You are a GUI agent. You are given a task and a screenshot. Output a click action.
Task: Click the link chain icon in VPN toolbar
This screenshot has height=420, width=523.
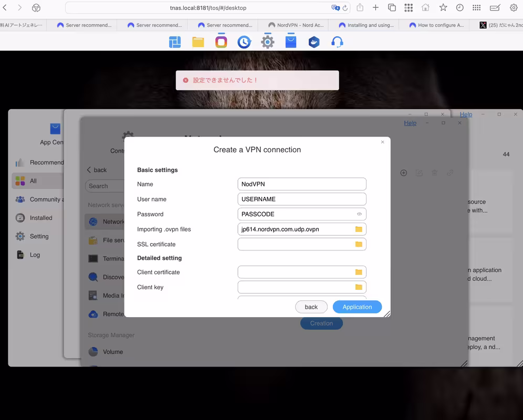coord(450,173)
